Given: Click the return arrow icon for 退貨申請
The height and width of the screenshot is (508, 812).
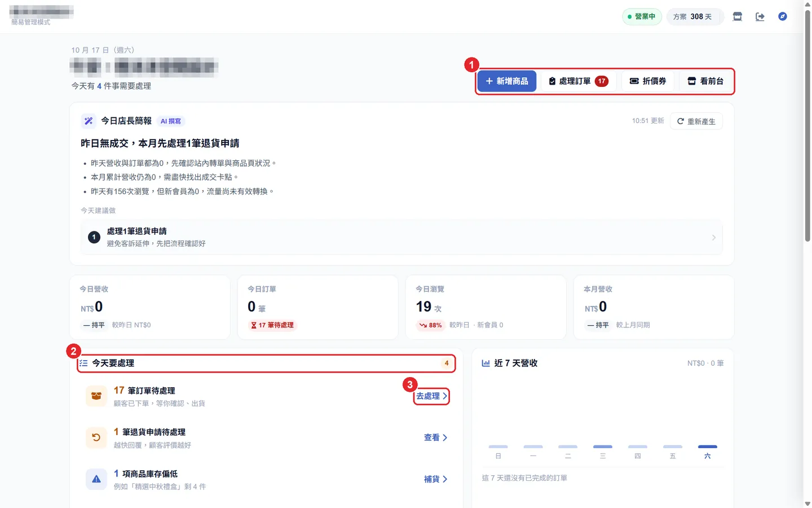Looking at the screenshot, I should [x=96, y=437].
